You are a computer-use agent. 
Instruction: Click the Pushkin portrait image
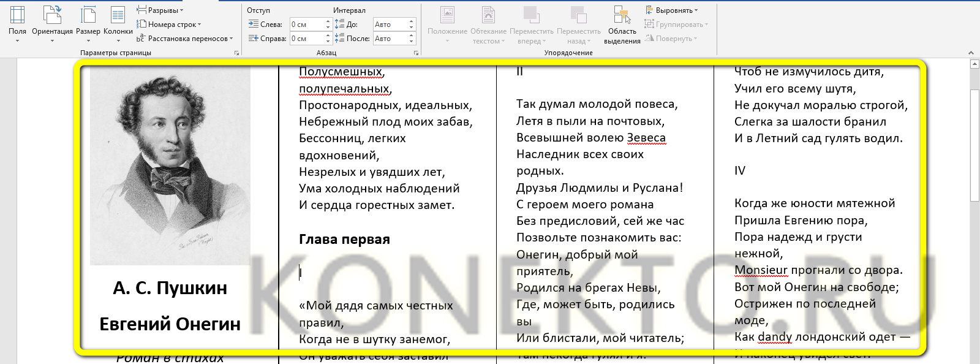(170, 165)
